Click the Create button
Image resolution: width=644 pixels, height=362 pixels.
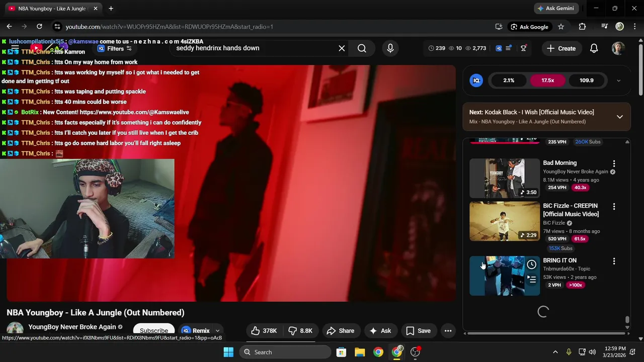point(561,48)
